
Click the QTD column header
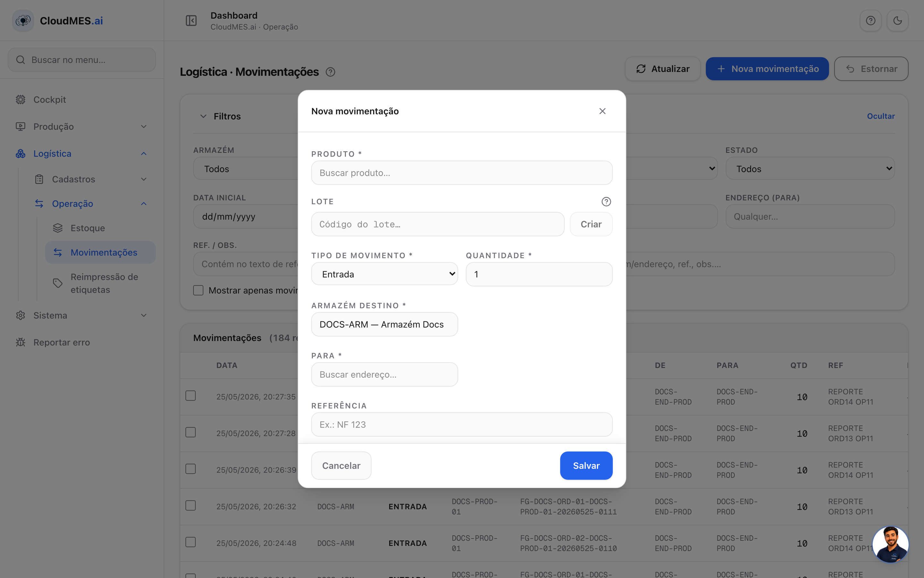pyautogui.click(x=799, y=365)
